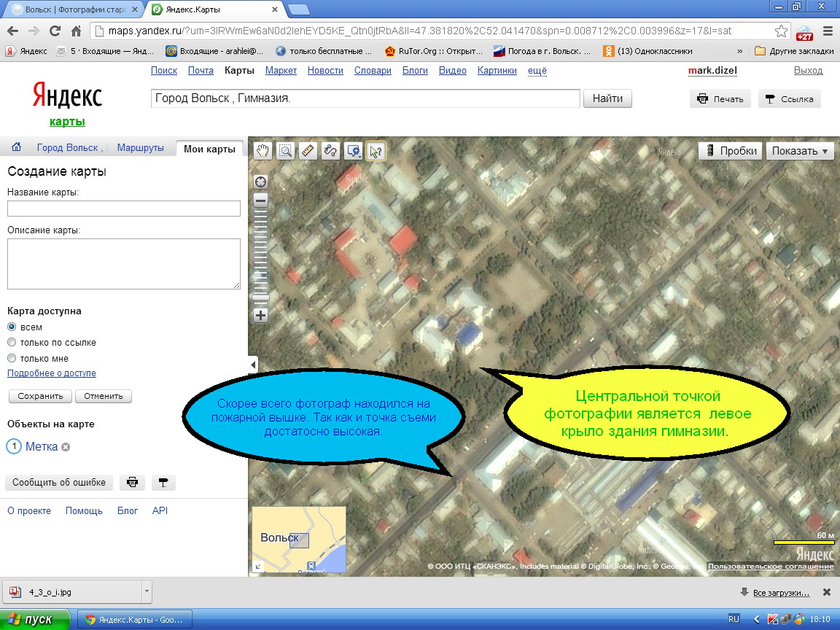
Task: Zoom in with the map plus button
Action: tap(260, 316)
